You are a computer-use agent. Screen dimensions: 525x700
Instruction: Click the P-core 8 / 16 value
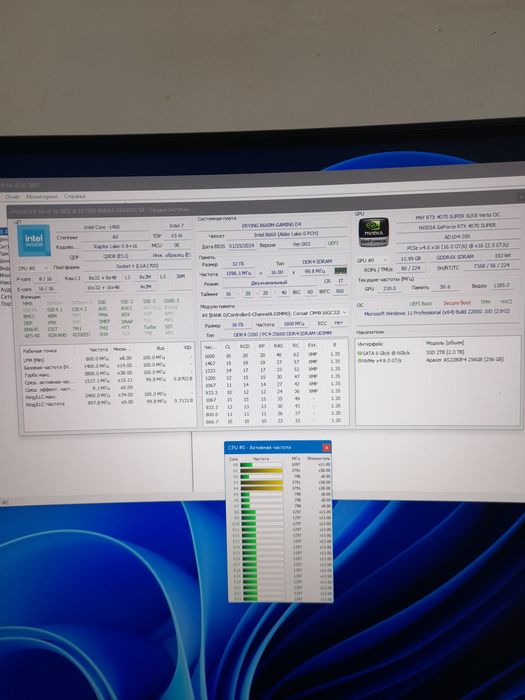pos(46,279)
